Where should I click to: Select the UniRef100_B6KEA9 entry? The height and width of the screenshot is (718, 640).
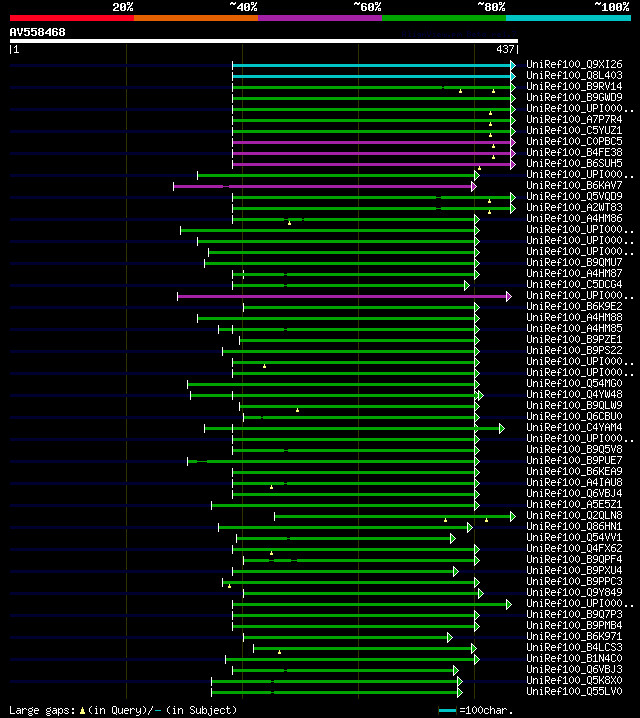pos(574,471)
